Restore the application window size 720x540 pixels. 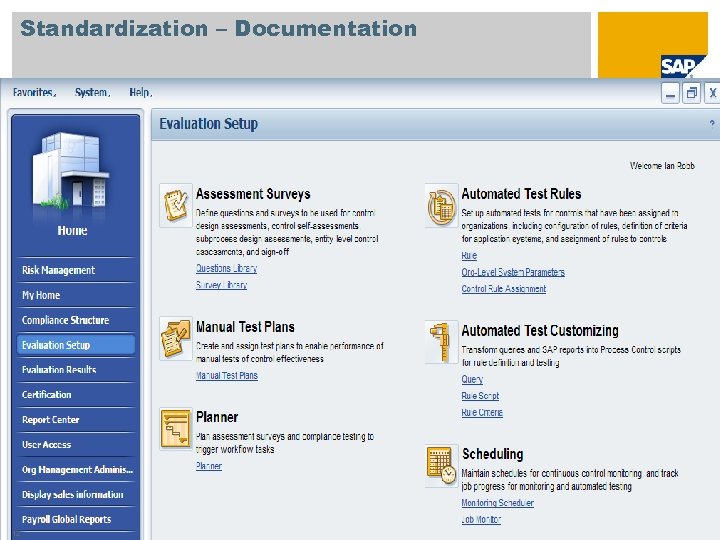692,93
